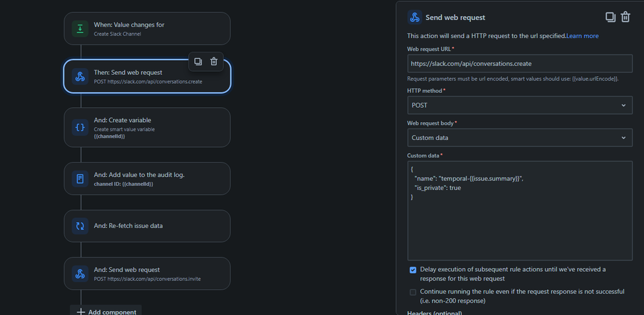Uncheck Delay execution of subsequent rule actions
The width and height of the screenshot is (644, 315).
click(x=413, y=270)
